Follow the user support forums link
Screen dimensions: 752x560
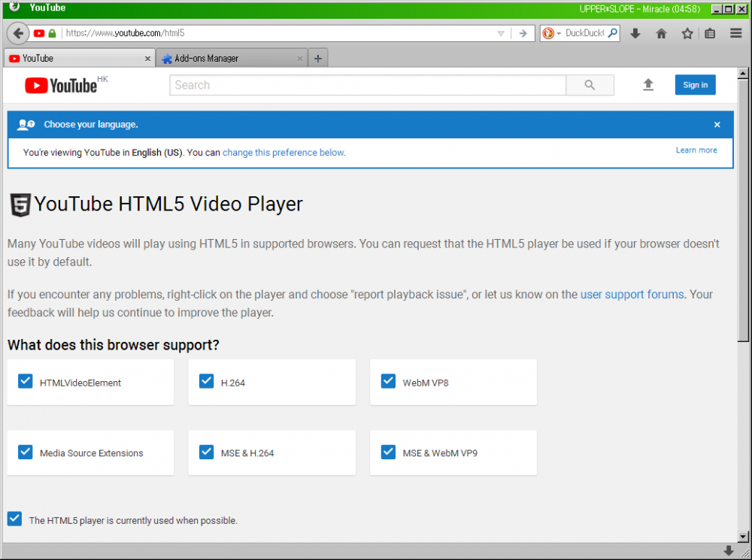click(632, 295)
